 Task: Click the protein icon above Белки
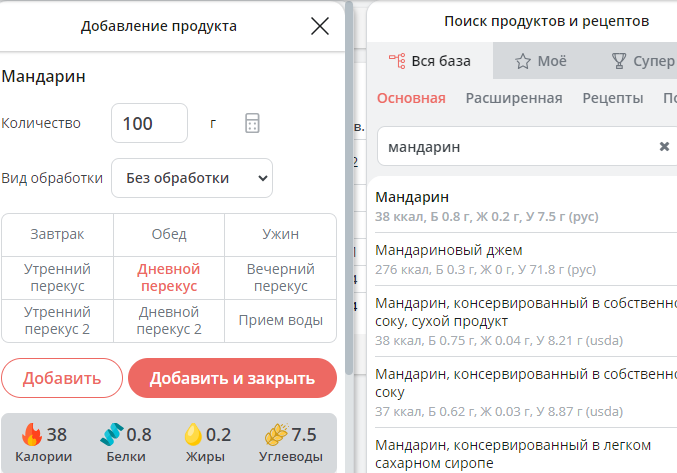[111, 435]
